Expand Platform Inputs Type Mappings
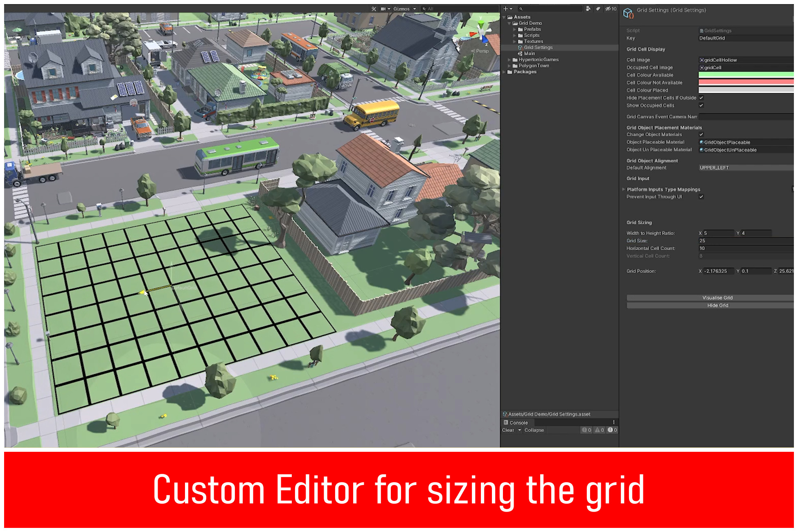This screenshot has height=532, width=798. tap(624, 189)
